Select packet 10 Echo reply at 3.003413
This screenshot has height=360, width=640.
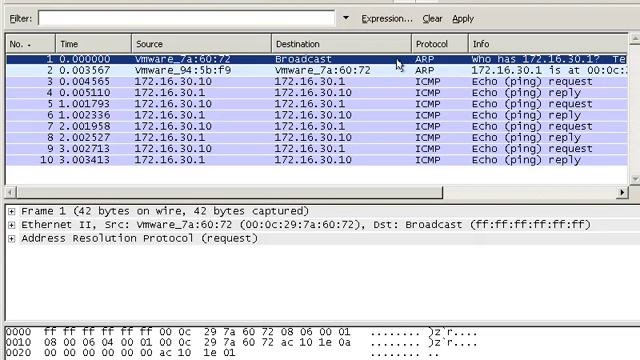point(317,160)
